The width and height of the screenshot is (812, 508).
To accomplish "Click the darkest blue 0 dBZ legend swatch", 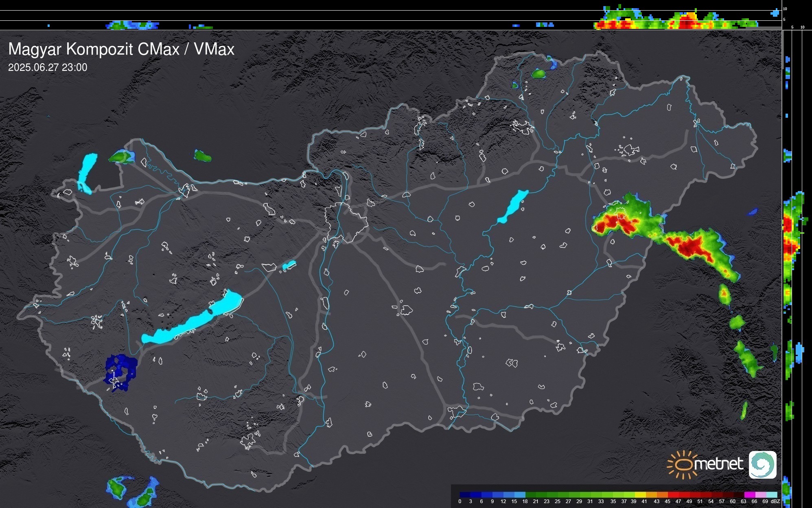I will point(464,495).
